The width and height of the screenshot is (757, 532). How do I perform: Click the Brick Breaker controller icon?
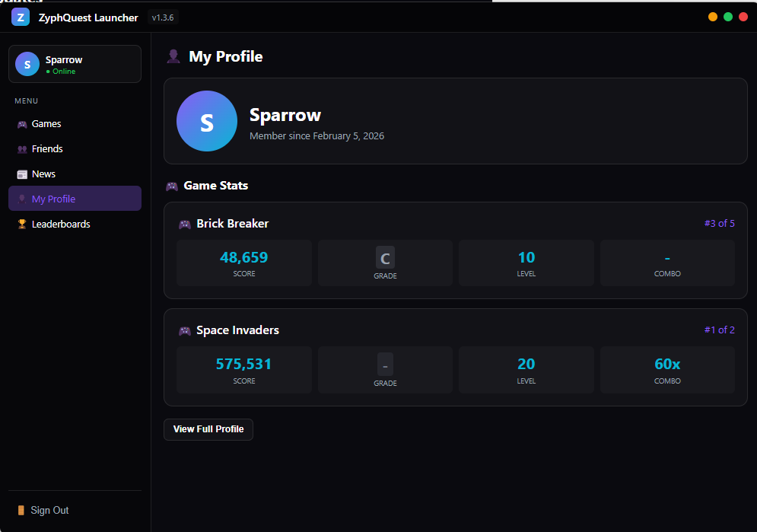[x=184, y=225]
